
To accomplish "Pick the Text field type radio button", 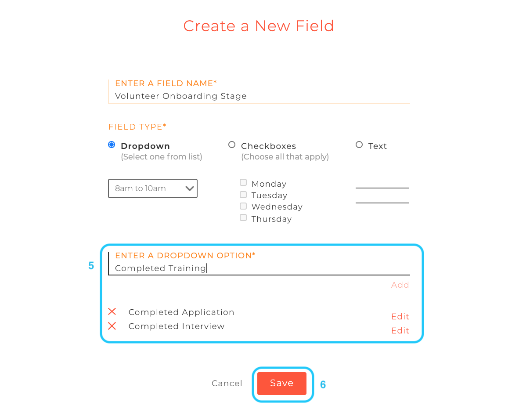I will pos(359,145).
